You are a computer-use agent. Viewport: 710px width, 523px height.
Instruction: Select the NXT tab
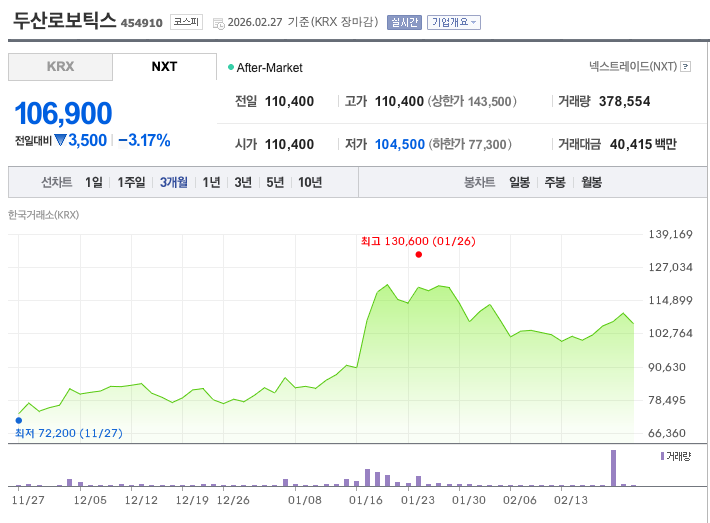(164, 67)
